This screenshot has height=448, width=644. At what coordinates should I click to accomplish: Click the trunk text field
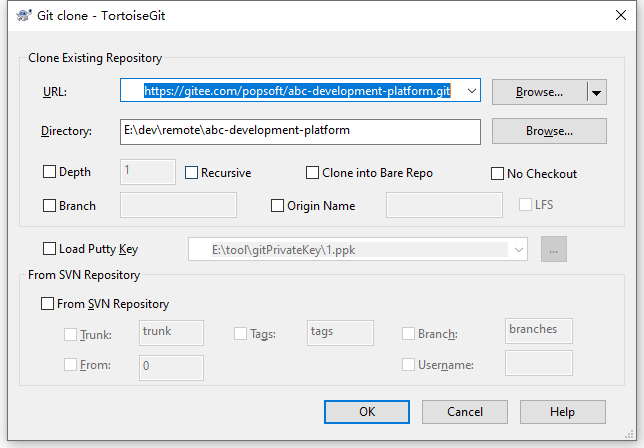point(171,333)
